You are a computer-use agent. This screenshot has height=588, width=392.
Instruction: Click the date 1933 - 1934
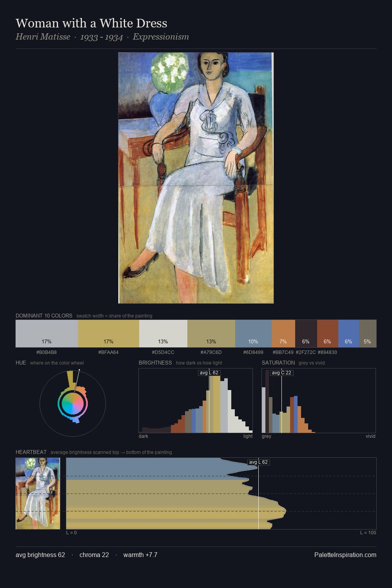click(x=102, y=37)
